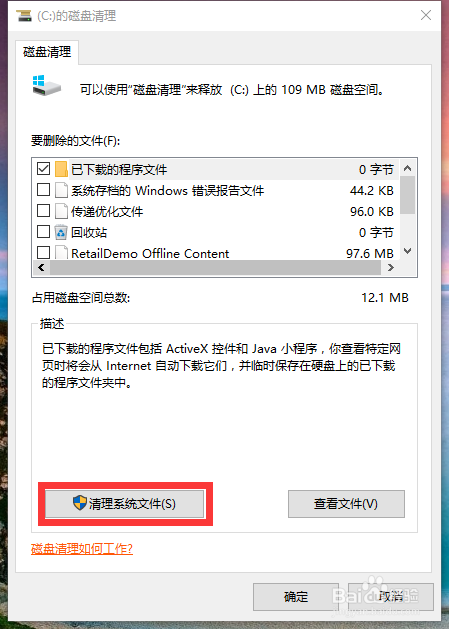Click the file list scroll up arrow
The width and height of the screenshot is (449, 629).
pos(407,168)
